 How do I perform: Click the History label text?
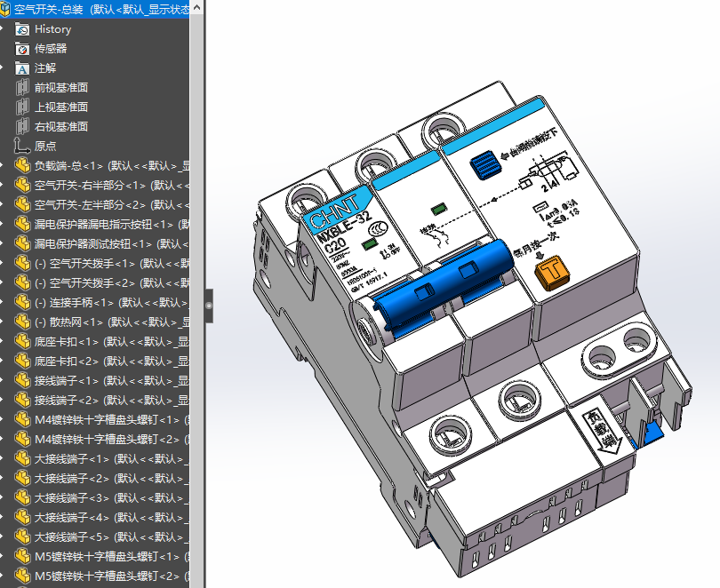pos(52,29)
